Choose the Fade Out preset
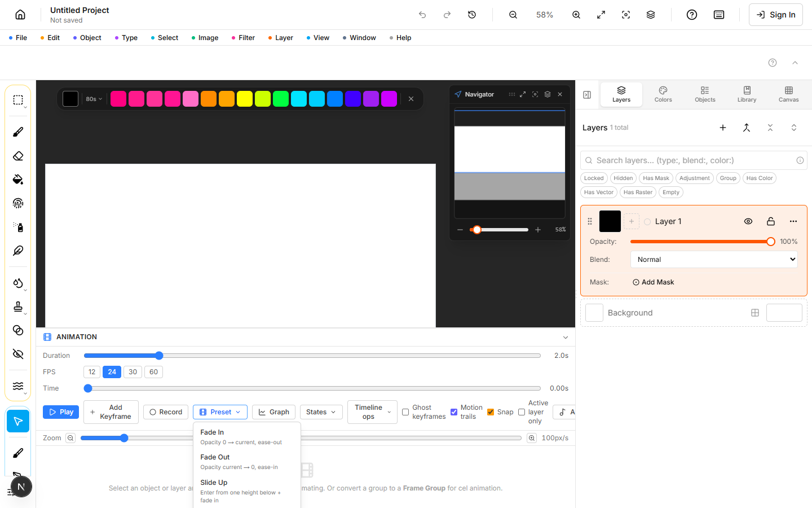 tap(246, 462)
